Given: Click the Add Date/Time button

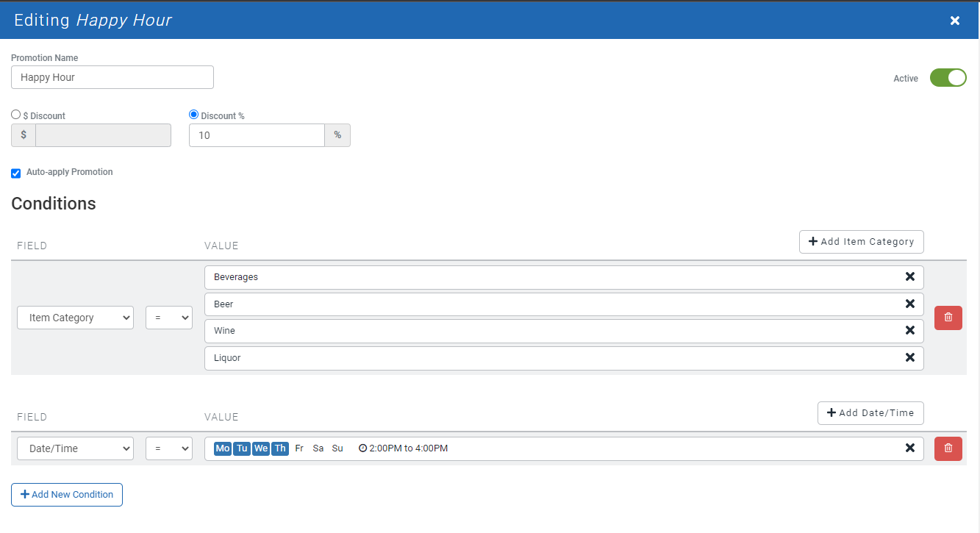Looking at the screenshot, I should click(870, 413).
